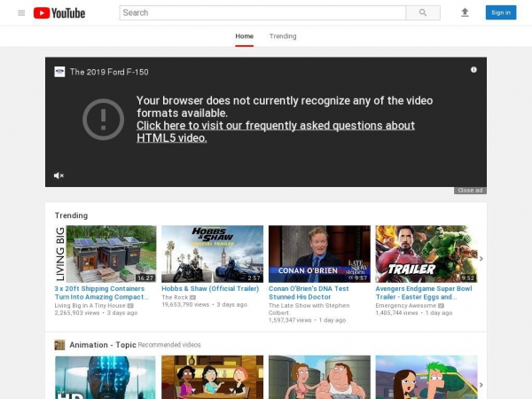Switch to the Home tab

pos(245,36)
